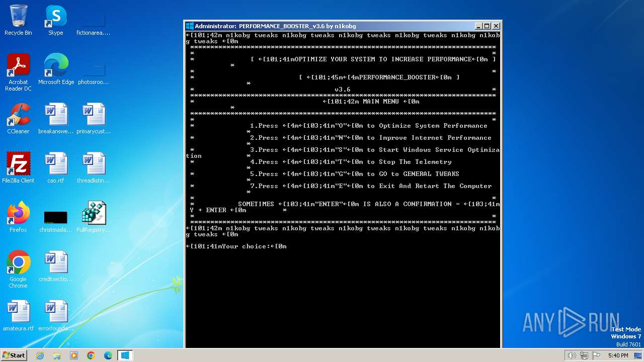Viewport: 644px width, 362px height.
Task: Open Edge from the taskbar
Action: (108, 355)
